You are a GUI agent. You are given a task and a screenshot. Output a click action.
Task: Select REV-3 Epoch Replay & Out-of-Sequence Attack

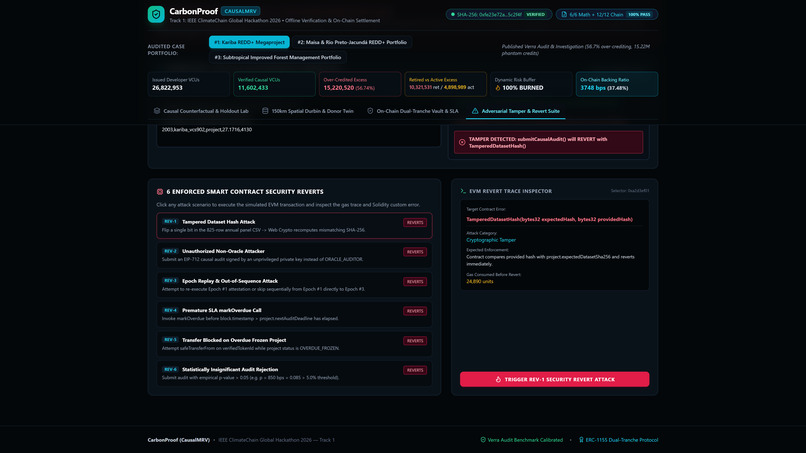[295, 285]
